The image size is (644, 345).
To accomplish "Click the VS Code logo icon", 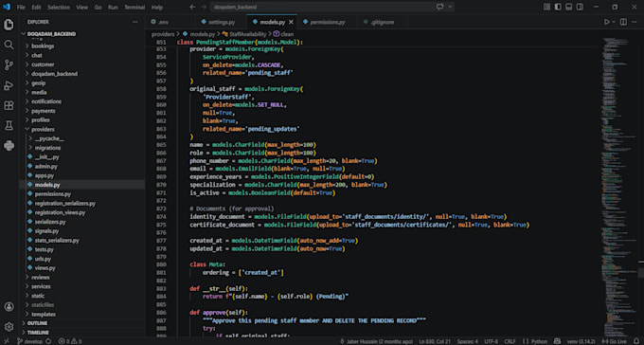I will tap(7, 7).
